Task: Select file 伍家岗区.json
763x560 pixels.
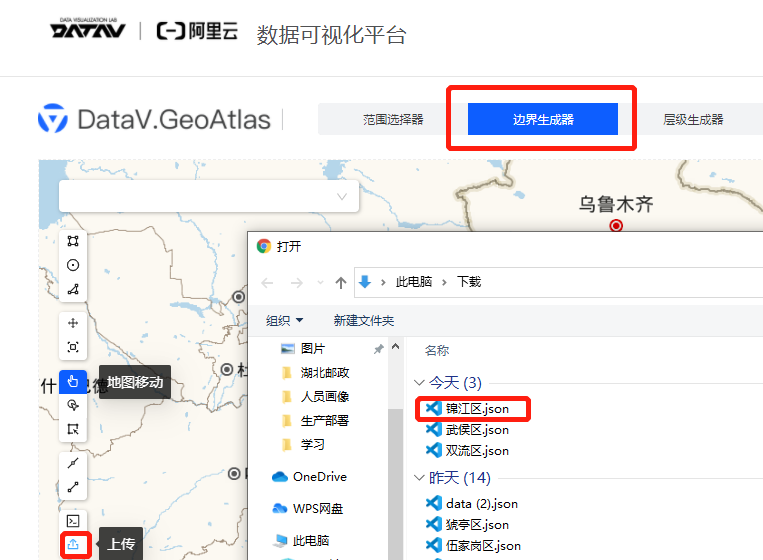Action: [473, 545]
